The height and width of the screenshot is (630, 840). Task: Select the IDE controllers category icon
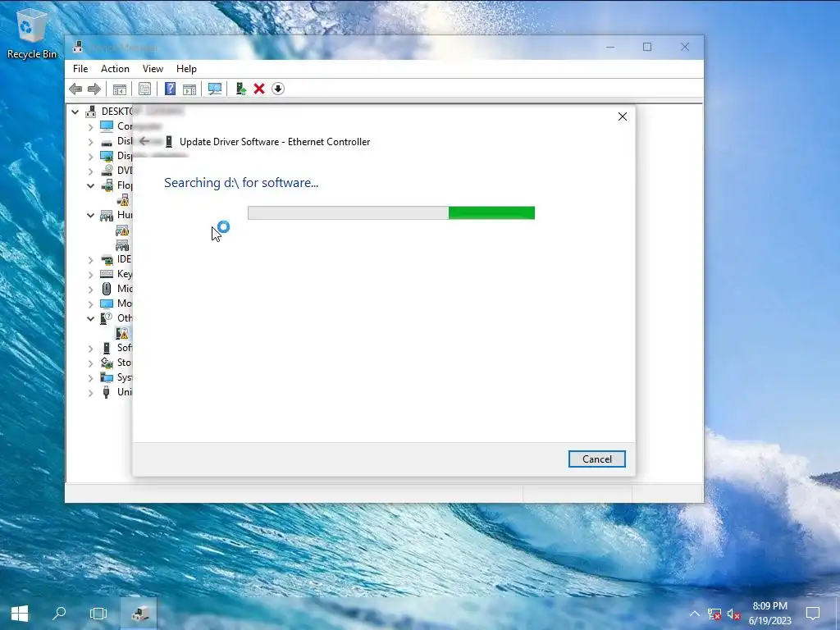[x=107, y=260]
